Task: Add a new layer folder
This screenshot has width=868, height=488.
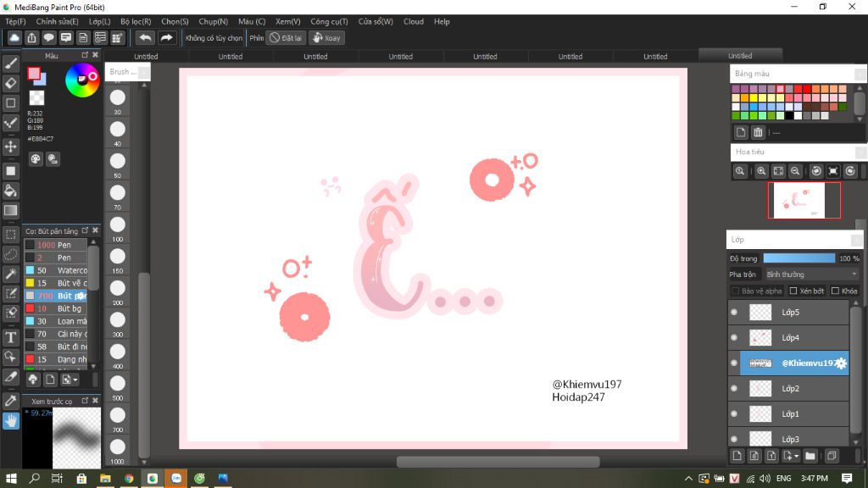Action: [x=810, y=456]
